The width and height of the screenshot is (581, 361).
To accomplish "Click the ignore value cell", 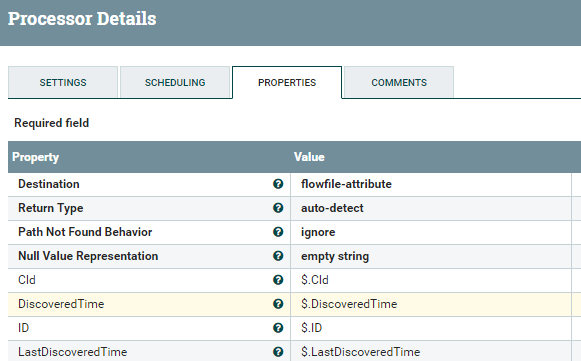I will tap(431, 232).
